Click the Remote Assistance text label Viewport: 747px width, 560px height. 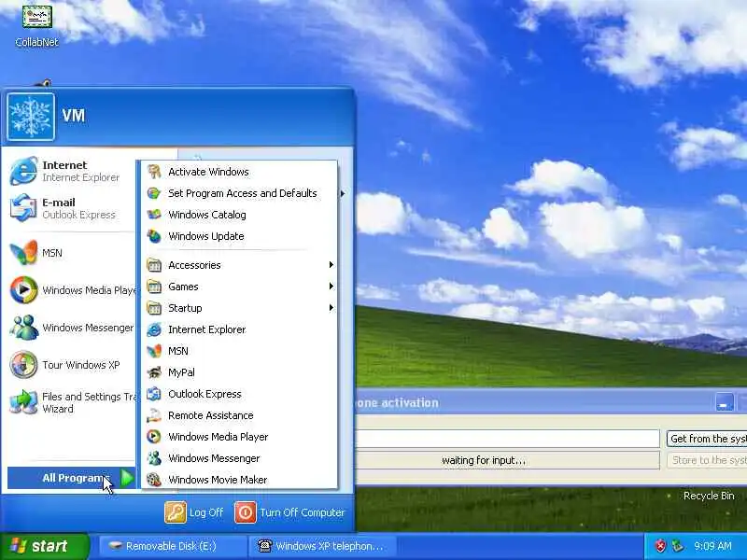[211, 415]
